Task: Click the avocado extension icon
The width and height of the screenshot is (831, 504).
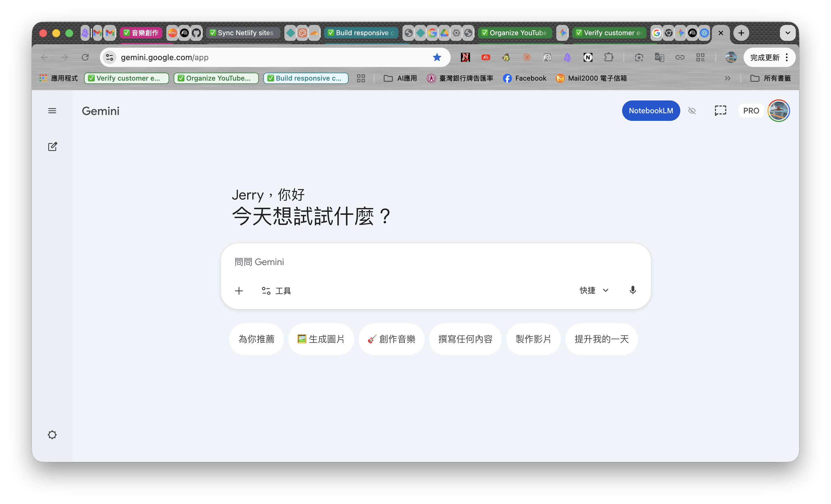Action: click(x=506, y=57)
